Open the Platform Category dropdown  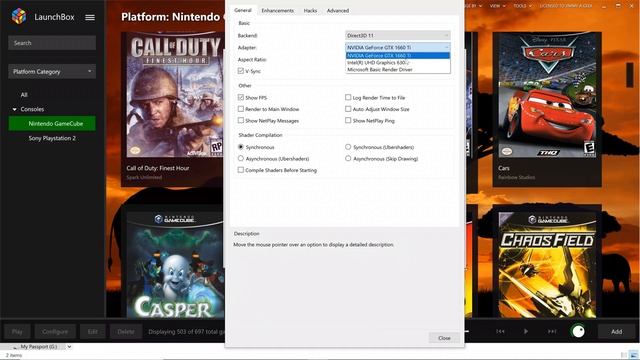(x=52, y=71)
